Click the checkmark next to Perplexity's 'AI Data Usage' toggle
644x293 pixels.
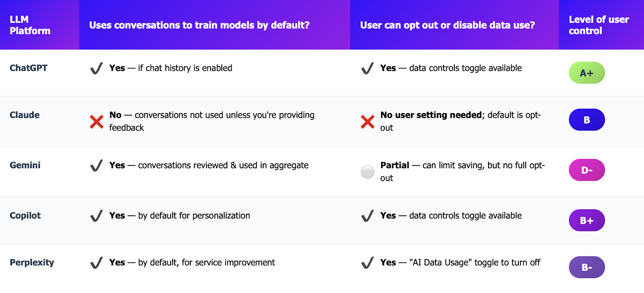367,263
